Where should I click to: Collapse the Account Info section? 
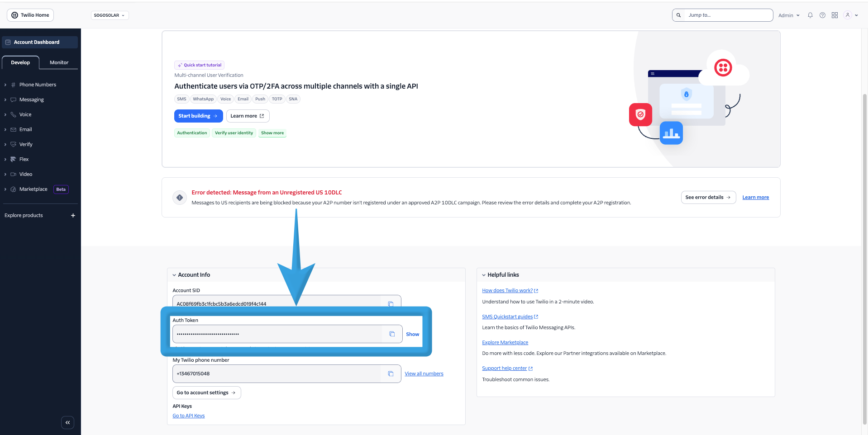coord(174,274)
